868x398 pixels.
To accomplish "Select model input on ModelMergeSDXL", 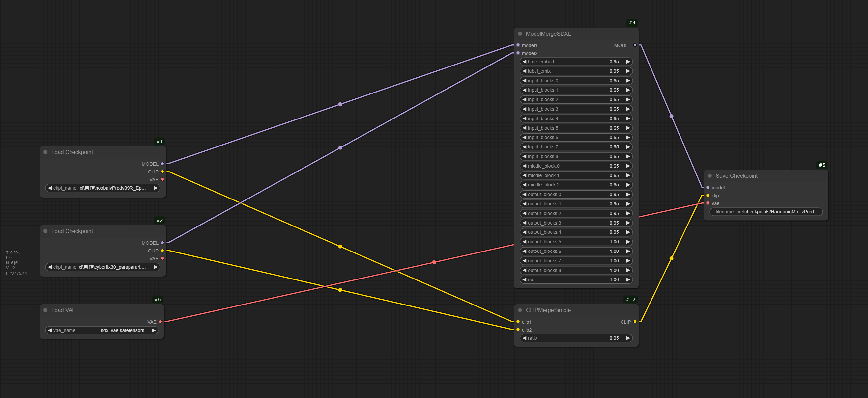I will click(518, 45).
